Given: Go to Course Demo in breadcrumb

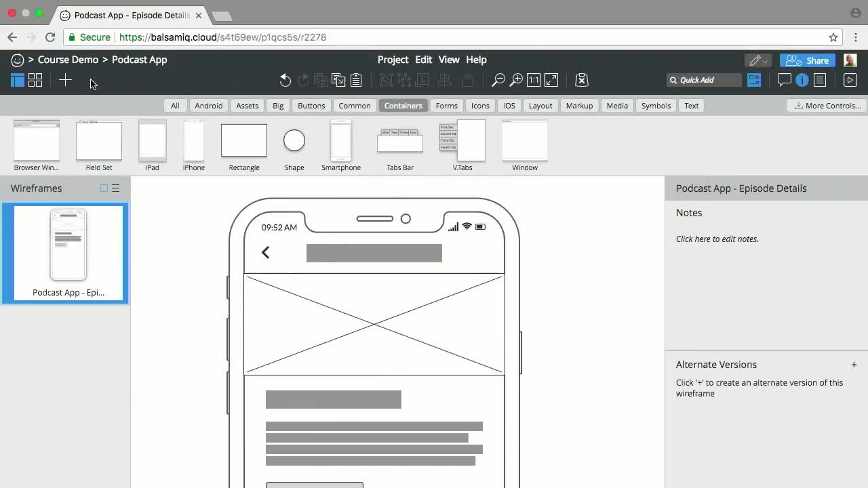Looking at the screenshot, I should point(68,60).
